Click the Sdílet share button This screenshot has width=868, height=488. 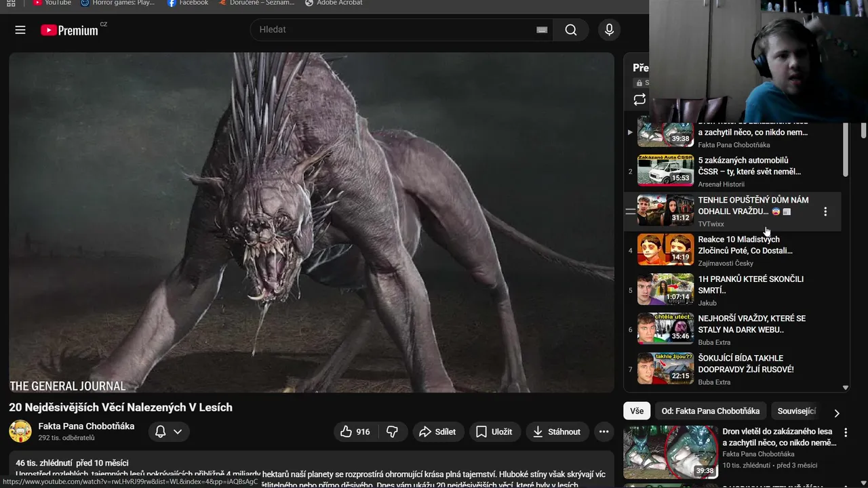pos(437,432)
